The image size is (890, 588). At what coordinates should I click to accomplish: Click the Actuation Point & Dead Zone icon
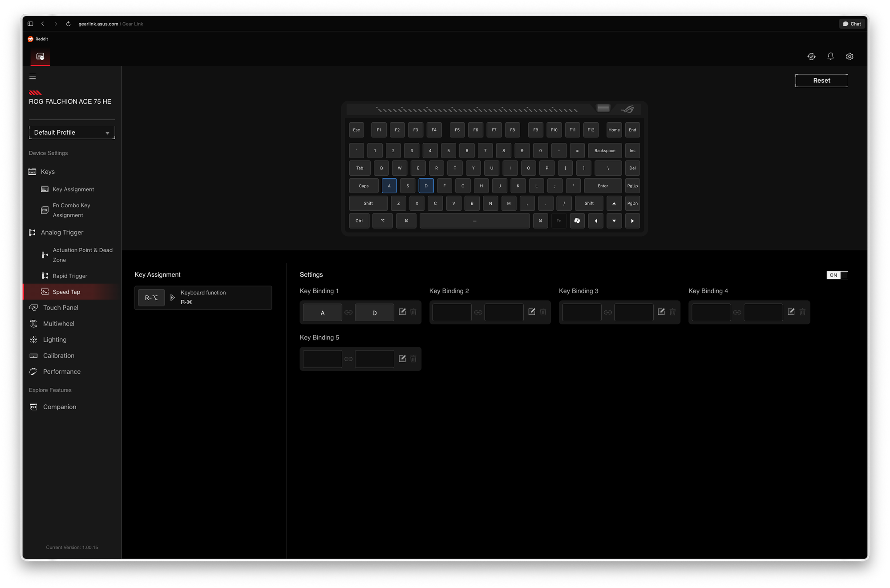coord(44,254)
